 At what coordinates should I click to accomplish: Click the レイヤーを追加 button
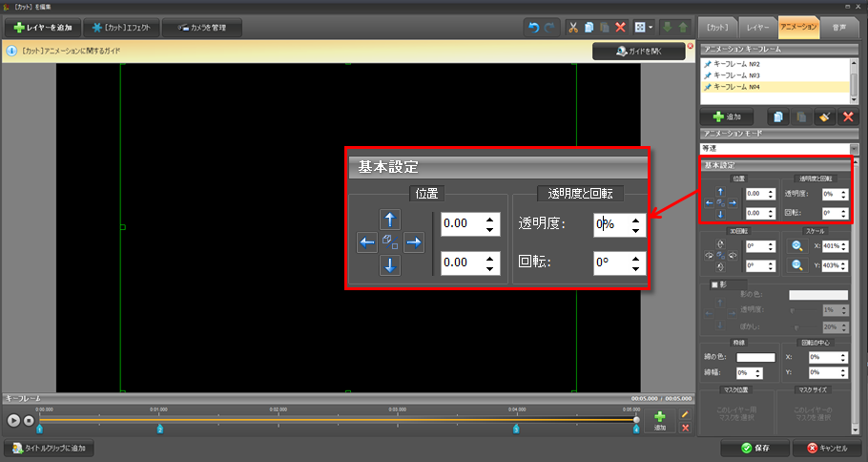point(41,28)
